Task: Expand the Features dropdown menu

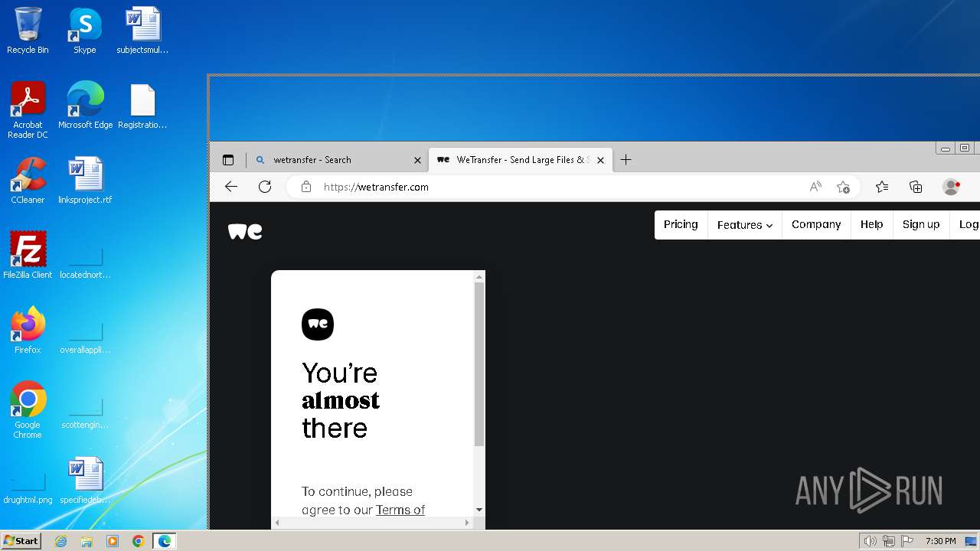Action: pos(745,225)
